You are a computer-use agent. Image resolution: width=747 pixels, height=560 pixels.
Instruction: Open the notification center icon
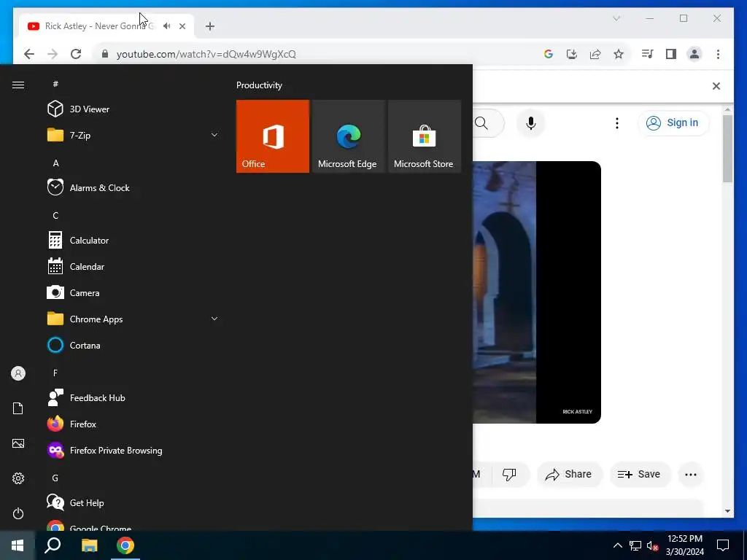pos(723,545)
